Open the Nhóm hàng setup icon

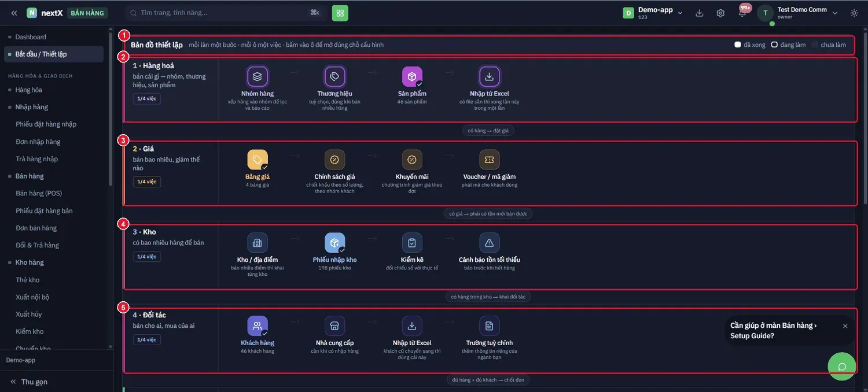(x=258, y=76)
